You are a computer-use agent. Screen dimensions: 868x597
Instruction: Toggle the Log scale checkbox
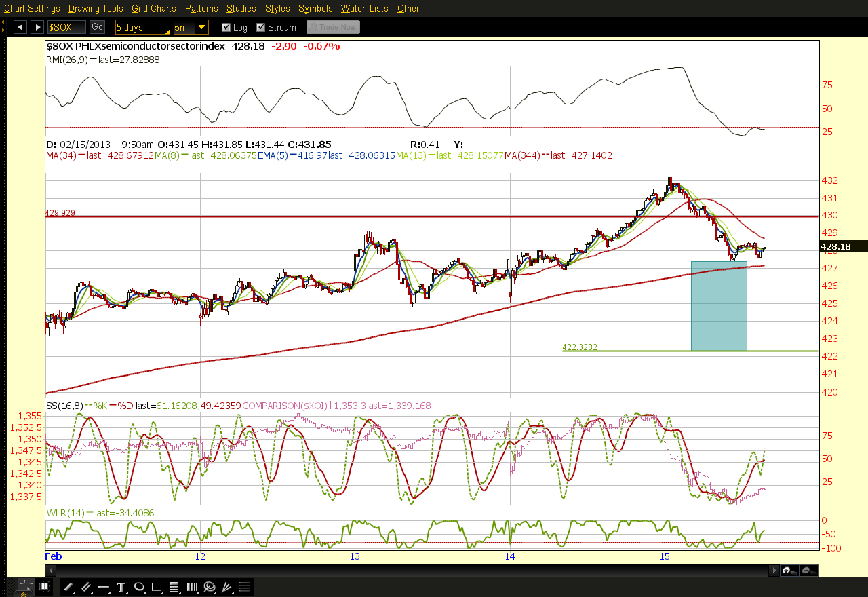point(226,27)
